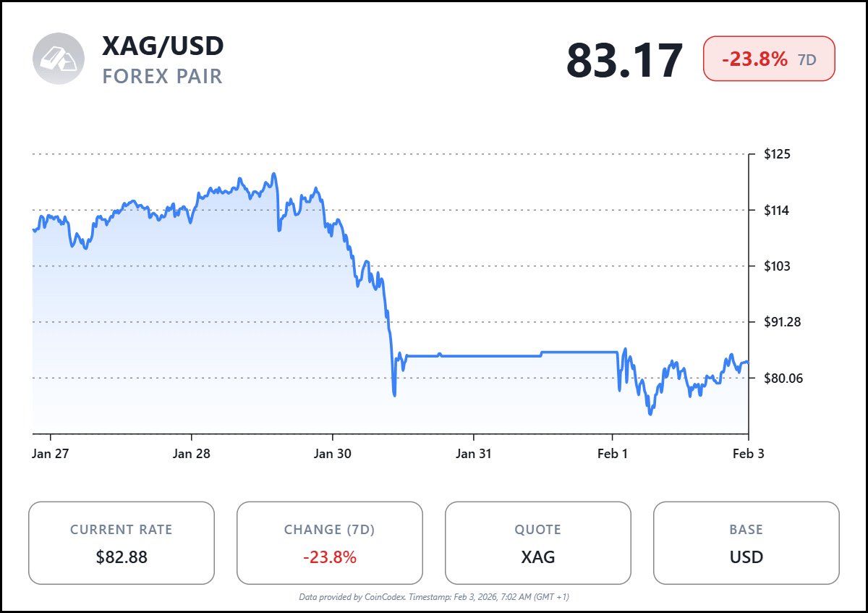Screen dimensions: 868x613
Task: Click the $103 price axis label
Action: [x=778, y=266]
